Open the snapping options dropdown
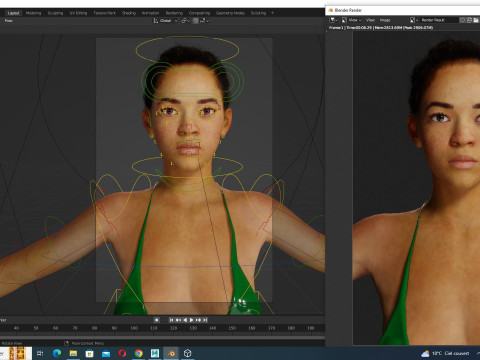The width and height of the screenshot is (480, 360). pos(204,21)
